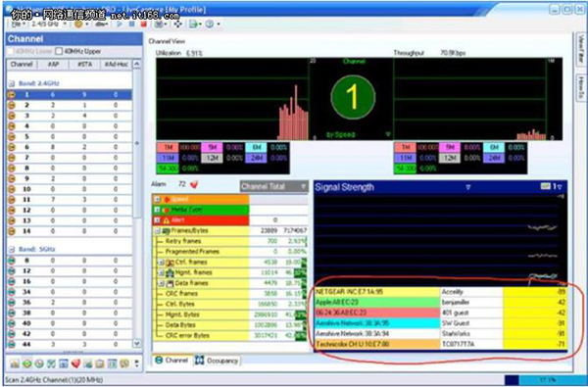The image size is (588, 387).
Task: Click the four-arrow move icon in toolbar
Action: point(177,24)
